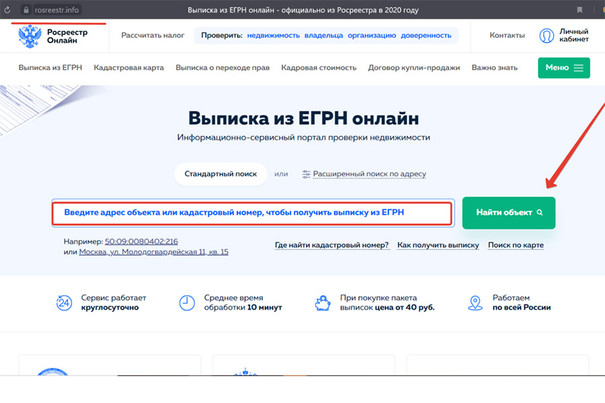Screen dimensions: 605x403
Task: Click the цена от 40 руб. text
Action: [x=404, y=308]
